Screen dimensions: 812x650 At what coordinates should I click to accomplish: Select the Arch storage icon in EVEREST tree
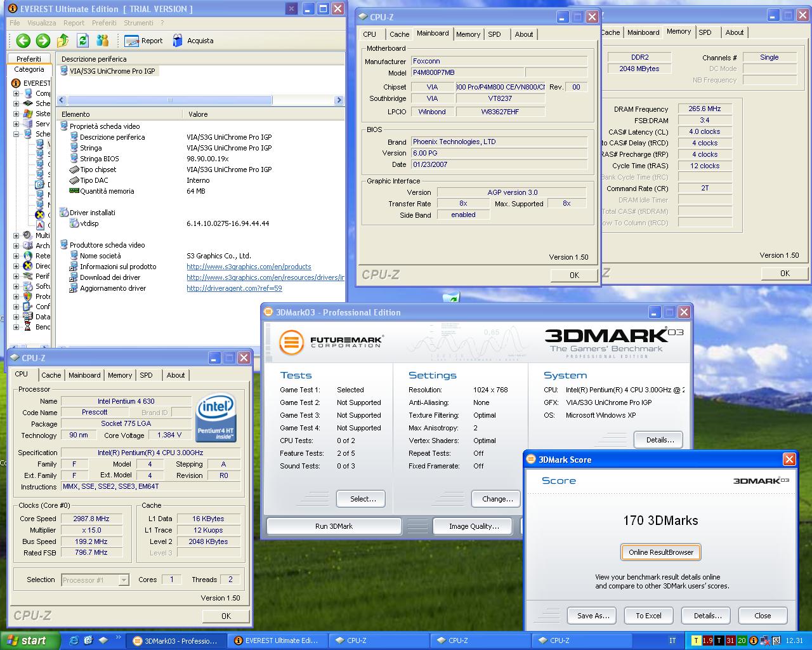coord(28,246)
